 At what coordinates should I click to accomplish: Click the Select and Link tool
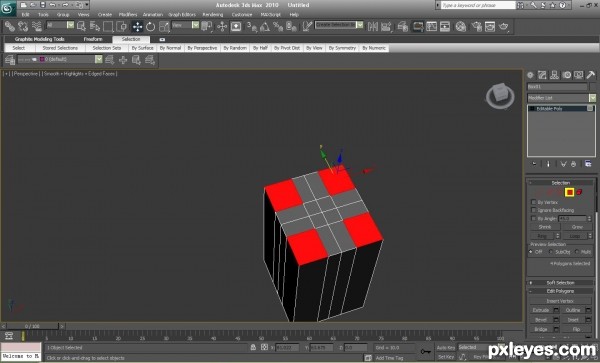[x=10, y=26]
